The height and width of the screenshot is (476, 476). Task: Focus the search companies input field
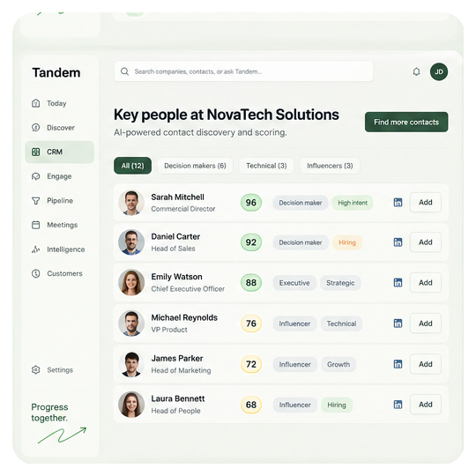tap(243, 71)
